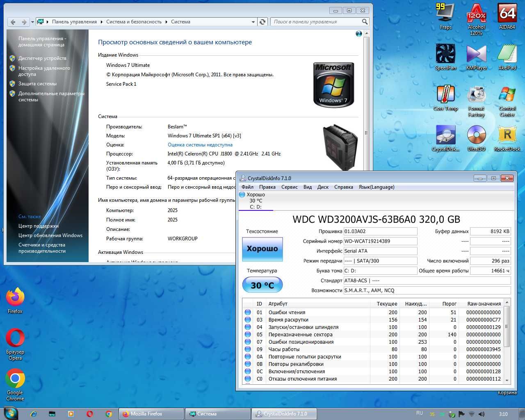Select the 'Хорошо 30 °C C: D:' disk tab
The width and height of the screenshot is (525, 420).
pos(256,201)
